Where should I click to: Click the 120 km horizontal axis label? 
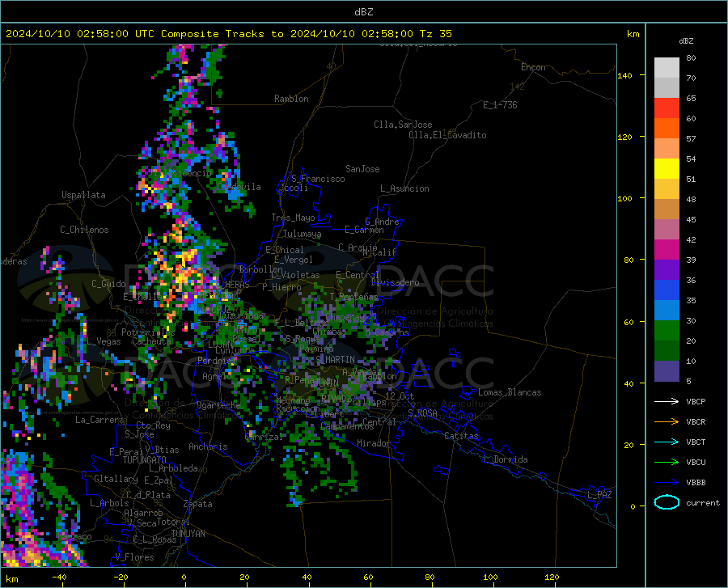click(552, 577)
